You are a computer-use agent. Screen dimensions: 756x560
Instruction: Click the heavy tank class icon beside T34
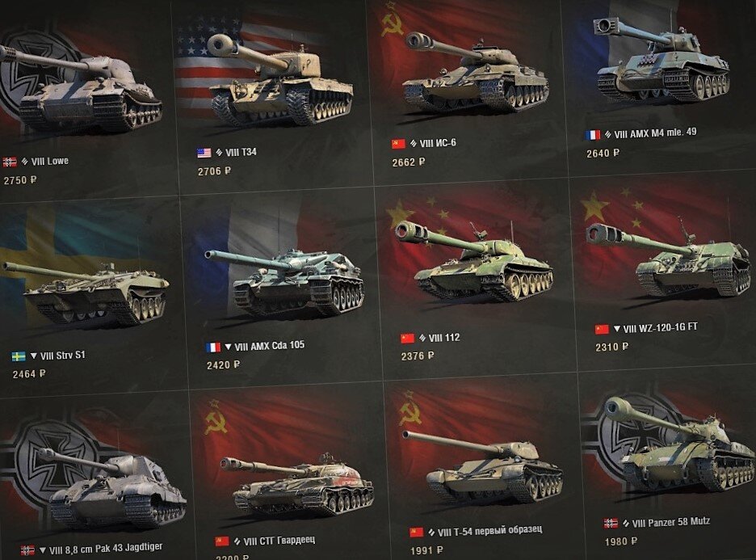pyautogui.click(x=220, y=153)
